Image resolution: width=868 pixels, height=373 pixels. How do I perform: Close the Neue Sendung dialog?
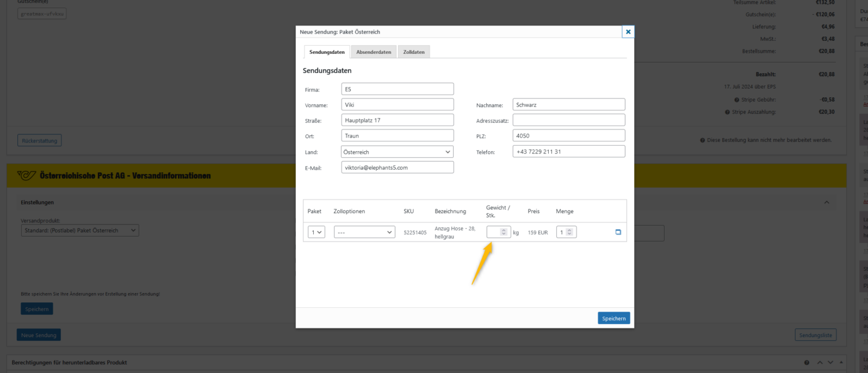628,32
